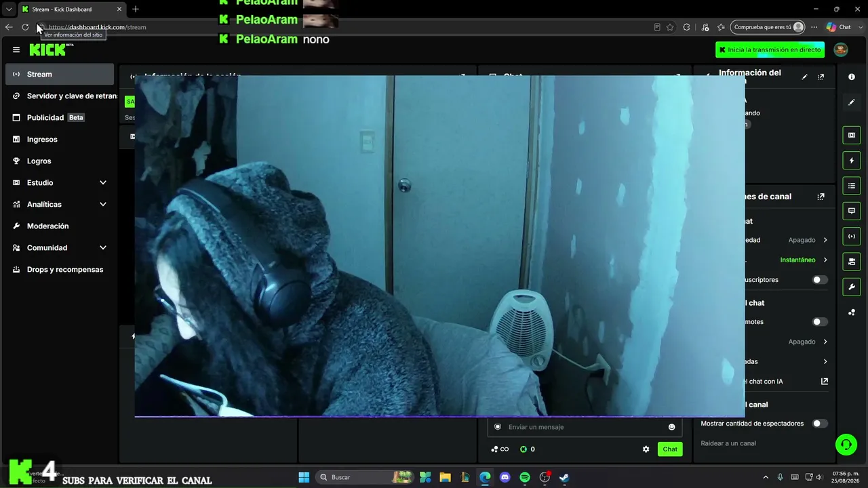Pop out the Información del panel
Image resolution: width=868 pixels, height=488 pixels.
click(x=821, y=77)
